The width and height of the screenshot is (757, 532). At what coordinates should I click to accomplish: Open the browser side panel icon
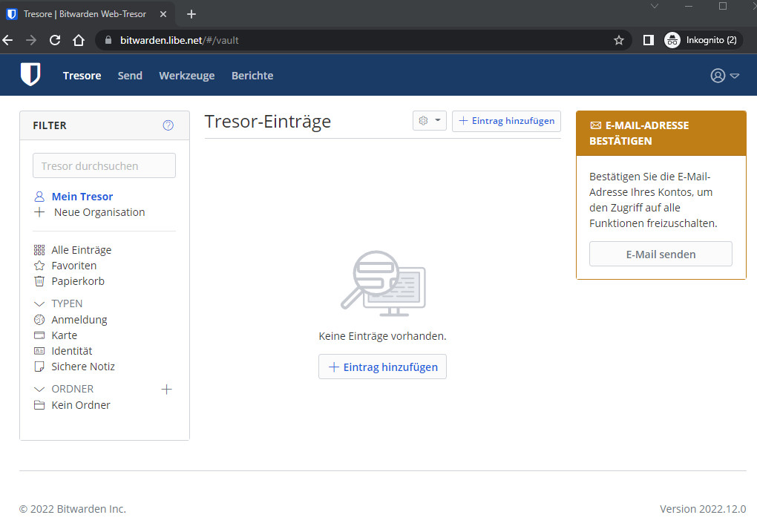[x=648, y=40]
